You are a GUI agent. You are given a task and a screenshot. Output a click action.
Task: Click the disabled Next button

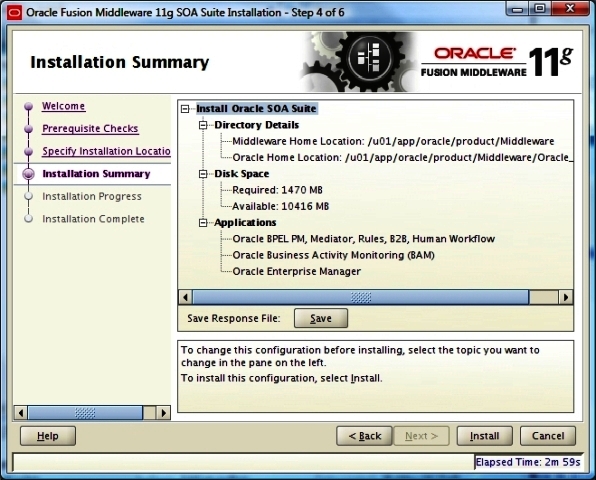pos(422,436)
